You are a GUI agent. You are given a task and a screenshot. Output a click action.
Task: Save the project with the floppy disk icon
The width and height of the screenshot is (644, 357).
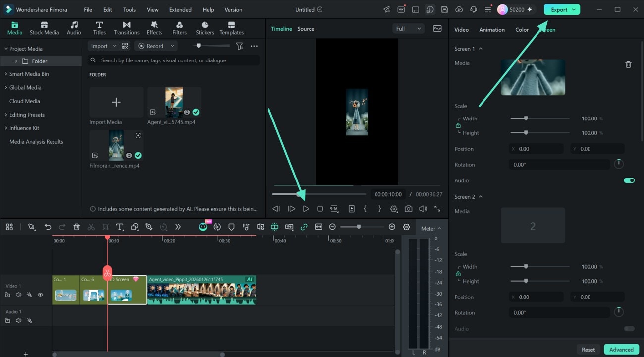pos(444,9)
